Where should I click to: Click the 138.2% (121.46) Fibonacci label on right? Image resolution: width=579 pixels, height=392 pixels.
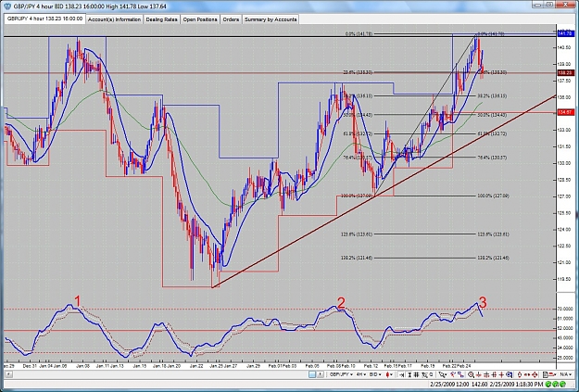[493, 258]
